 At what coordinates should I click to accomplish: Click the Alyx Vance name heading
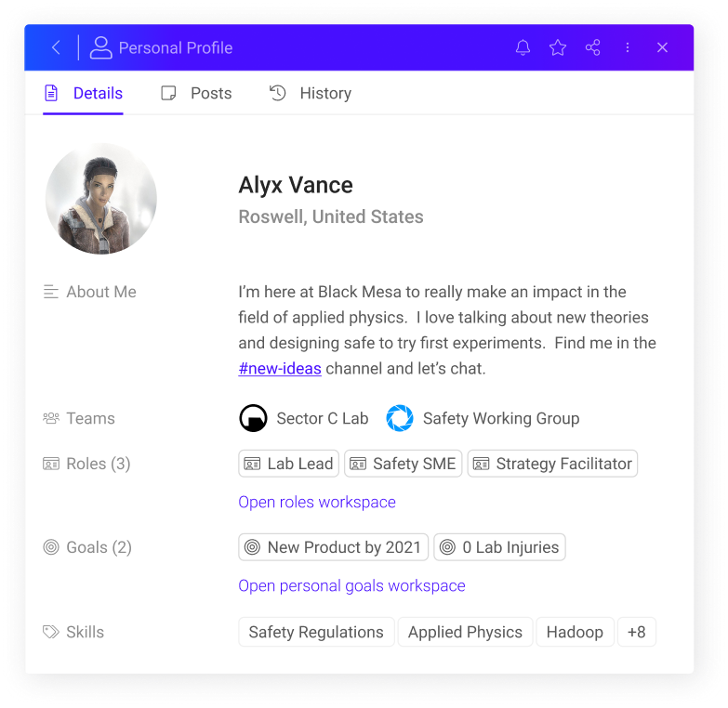296,185
